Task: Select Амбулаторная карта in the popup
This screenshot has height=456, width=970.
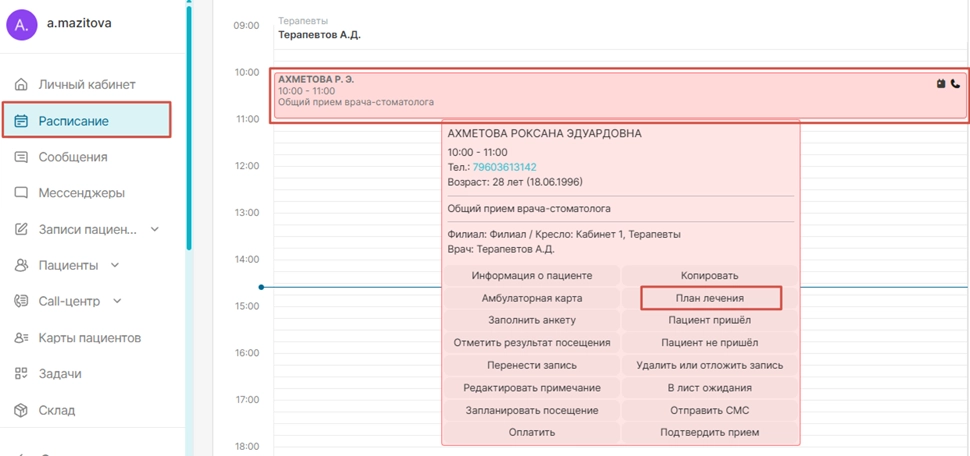Action: tap(531, 298)
